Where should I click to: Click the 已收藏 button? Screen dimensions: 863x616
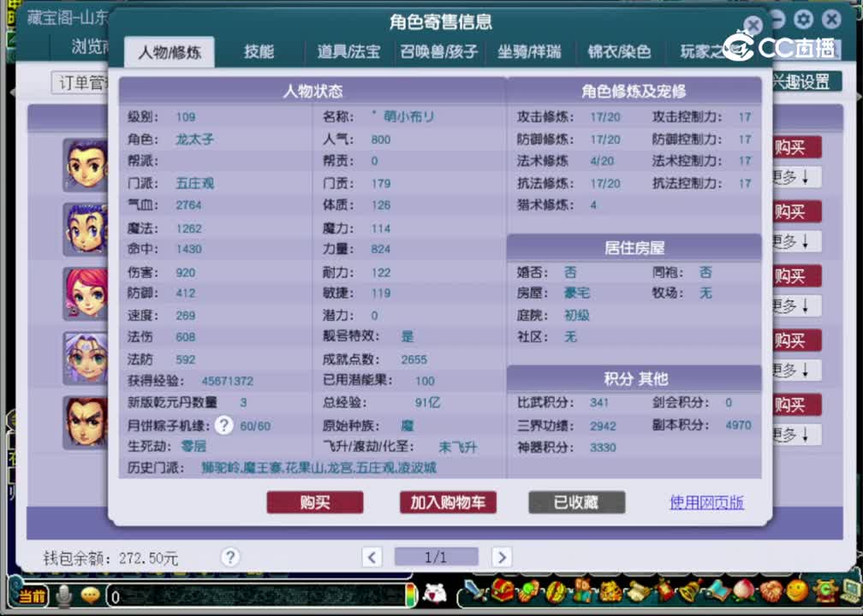tap(575, 503)
